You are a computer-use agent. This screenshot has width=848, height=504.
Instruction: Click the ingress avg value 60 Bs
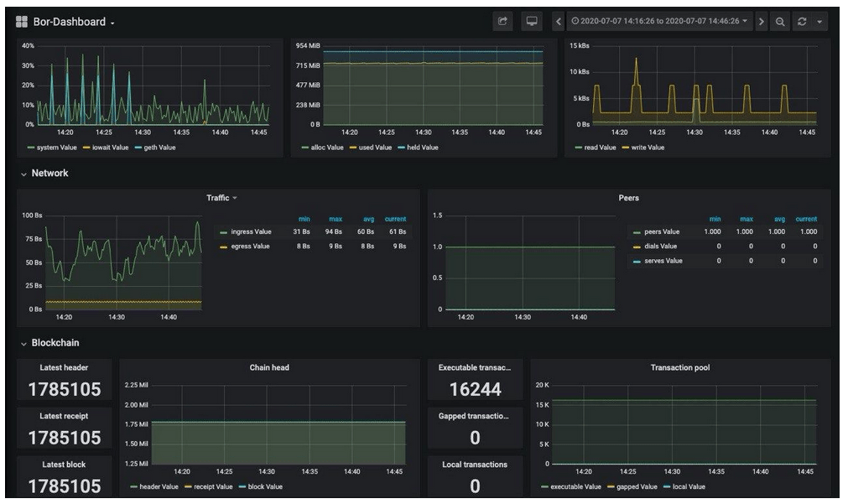click(366, 231)
